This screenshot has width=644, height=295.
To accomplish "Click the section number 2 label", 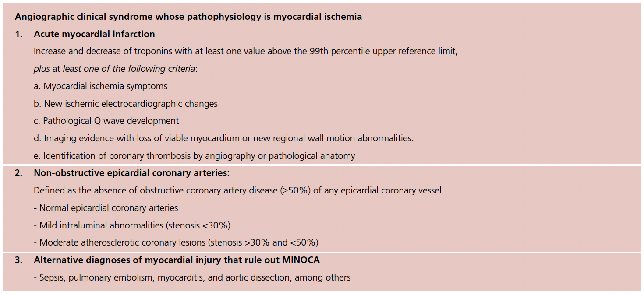I will [x=19, y=173].
